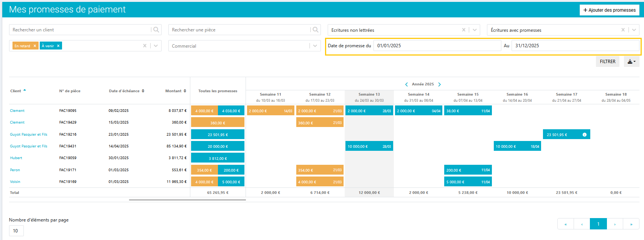The width and height of the screenshot is (644, 240).
Task: Select page 1 in pagination
Action: click(598, 224)
